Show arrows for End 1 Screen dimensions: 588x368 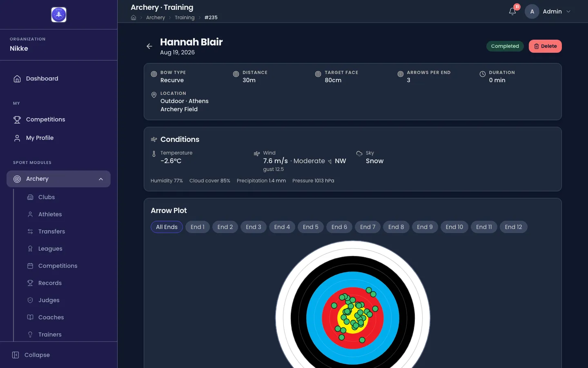198,227
